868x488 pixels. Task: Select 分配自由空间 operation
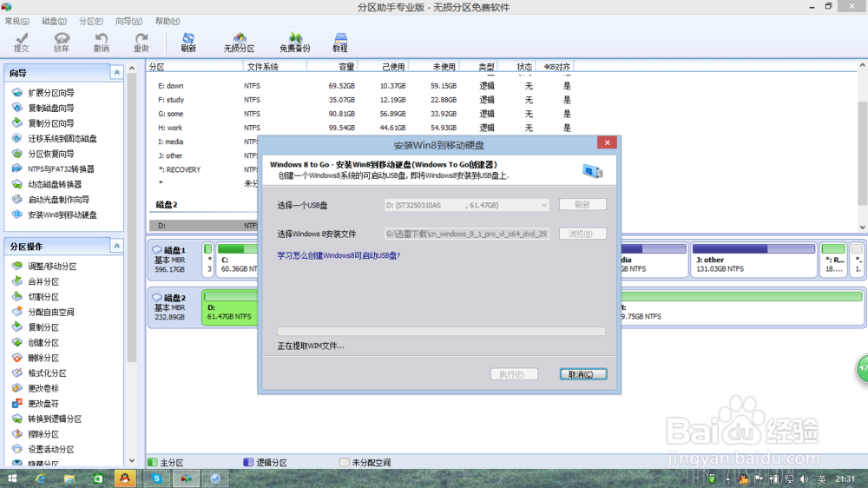[x=51, y=312]
